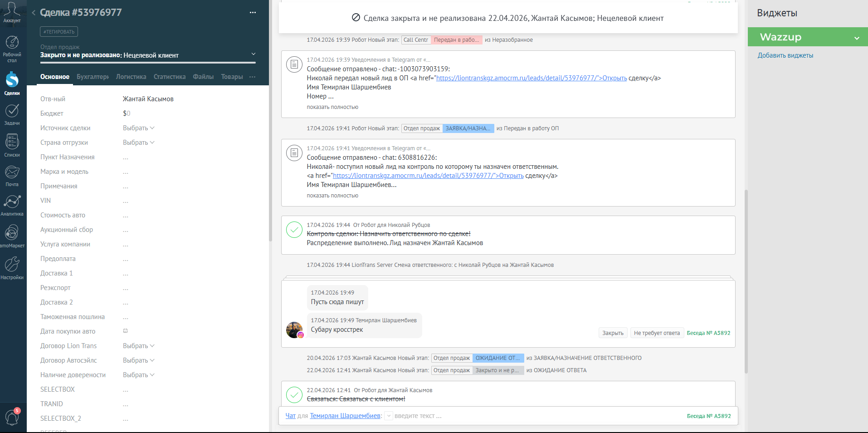Click Закрыть on conversation A5892
Viewport: 868px width, 433px height.
point(613,333)
